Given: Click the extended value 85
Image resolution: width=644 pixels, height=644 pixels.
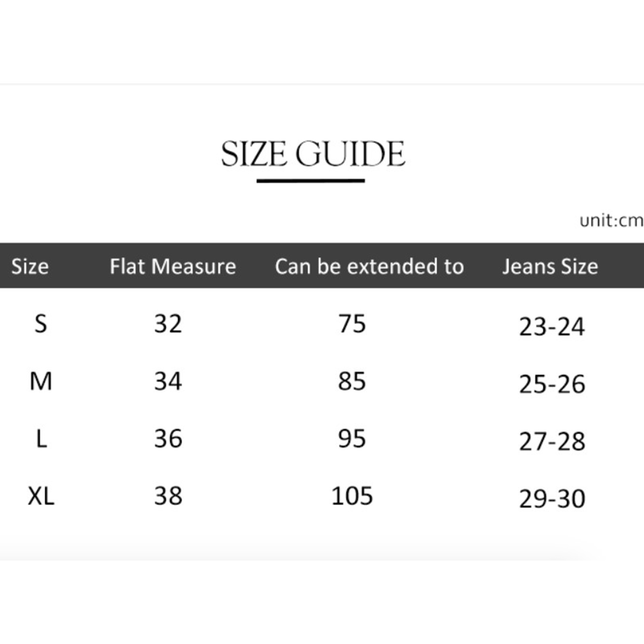Looking at the screenshot, I should (x=352, y=381).
